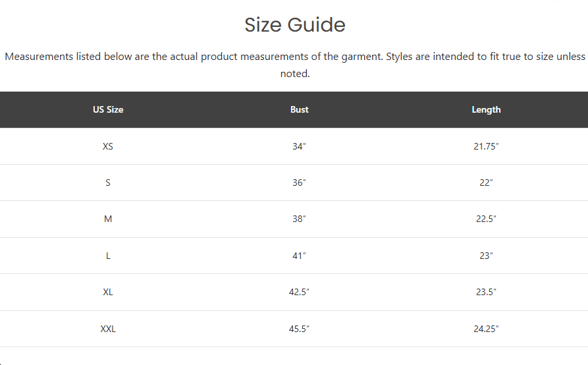Click the 22.5" length value
This screenshot has width=588, height=365.
point(486,219)
